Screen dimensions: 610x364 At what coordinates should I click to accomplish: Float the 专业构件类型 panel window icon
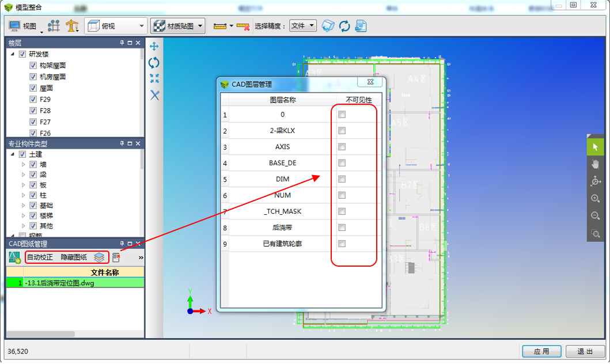tap(130, 143)
